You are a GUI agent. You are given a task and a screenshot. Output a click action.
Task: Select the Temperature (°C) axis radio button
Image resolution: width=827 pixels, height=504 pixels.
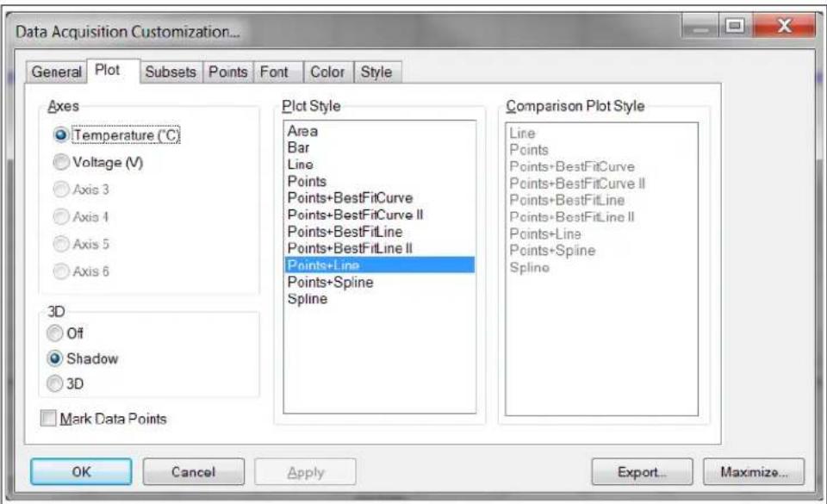tap(61, 135)
